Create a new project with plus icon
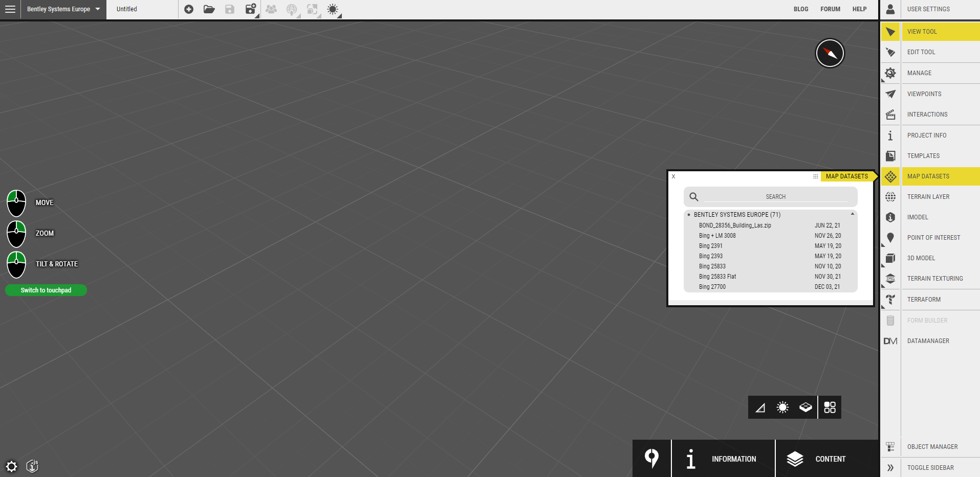The width and height of the screenshot is (980, 477). click(x=189, y=9)
